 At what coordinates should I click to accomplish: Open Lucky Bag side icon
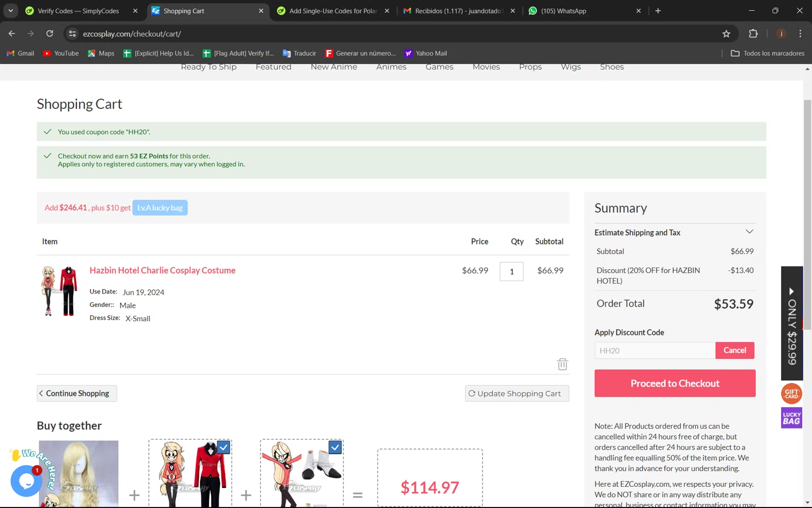tap(791, 418)
